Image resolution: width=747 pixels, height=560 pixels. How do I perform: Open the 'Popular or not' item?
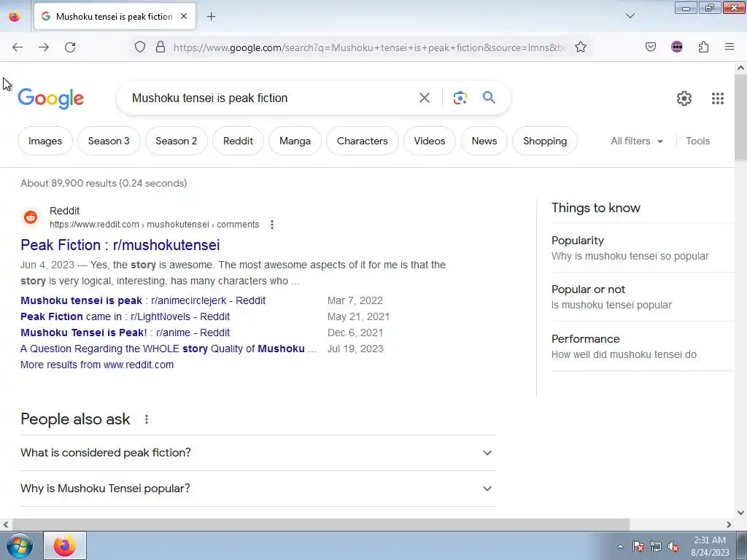tap(643, 297)
